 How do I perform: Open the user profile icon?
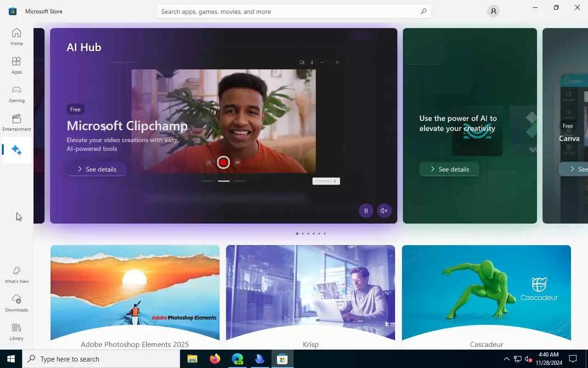(493, 11)
